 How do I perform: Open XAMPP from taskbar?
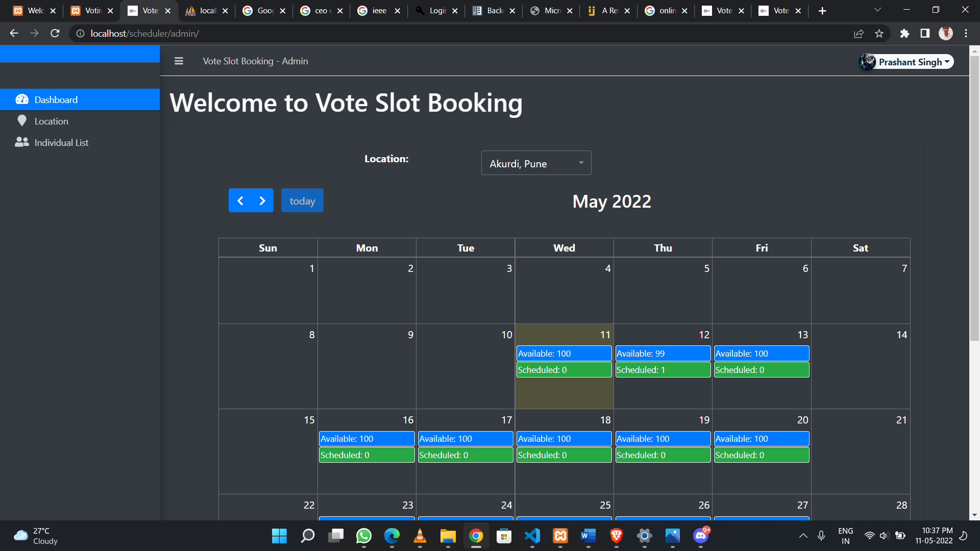[x=560, y=536]
